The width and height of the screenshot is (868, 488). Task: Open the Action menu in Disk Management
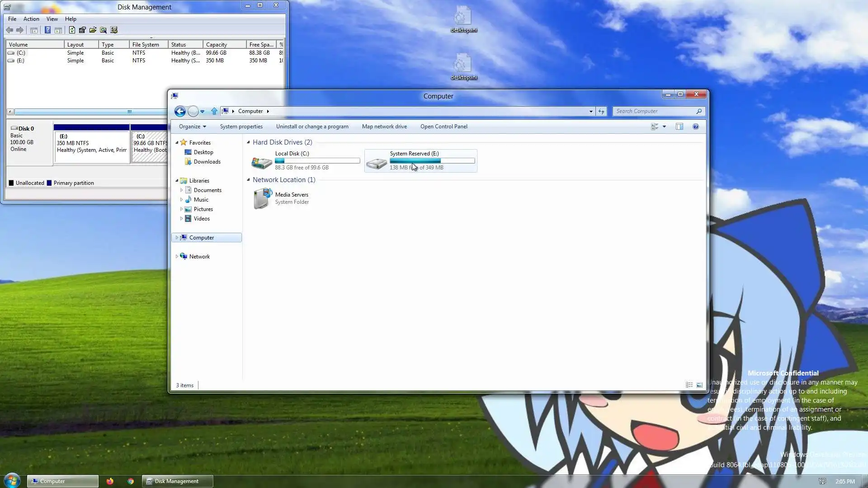tap(31, 19)
